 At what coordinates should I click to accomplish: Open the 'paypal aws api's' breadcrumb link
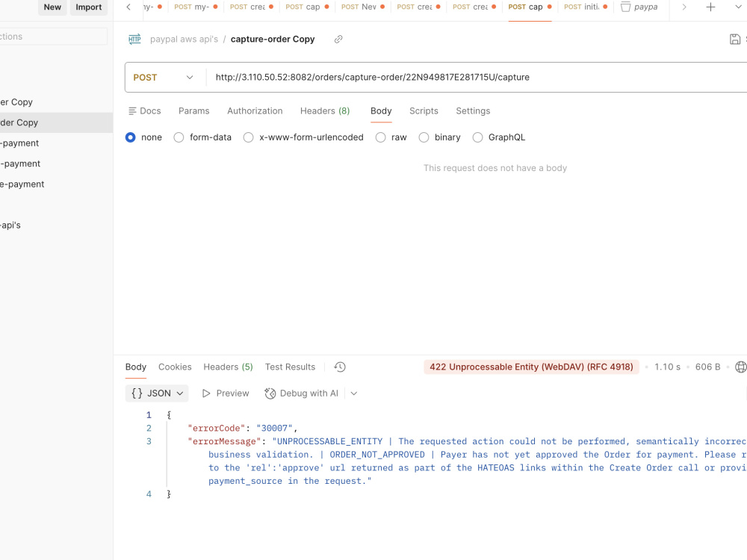pos(184,39)
